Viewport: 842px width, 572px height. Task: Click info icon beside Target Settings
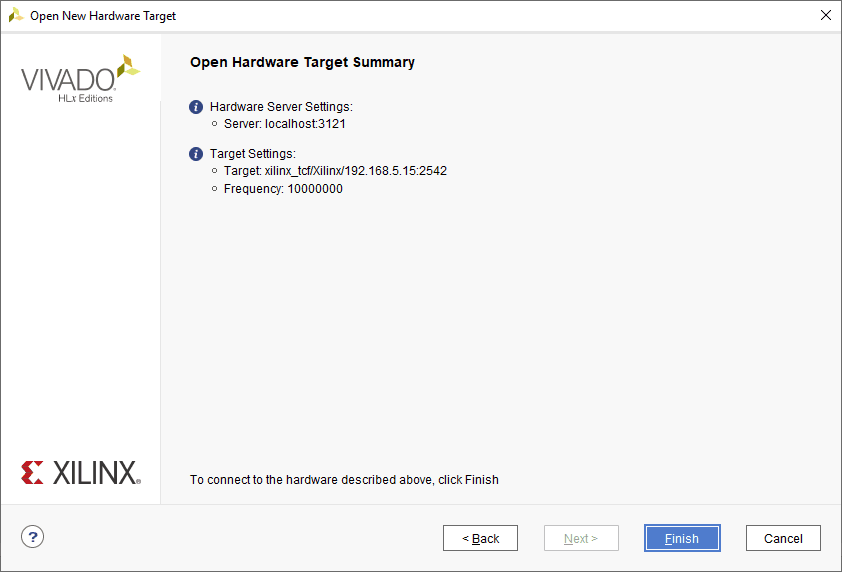(197, 154)
